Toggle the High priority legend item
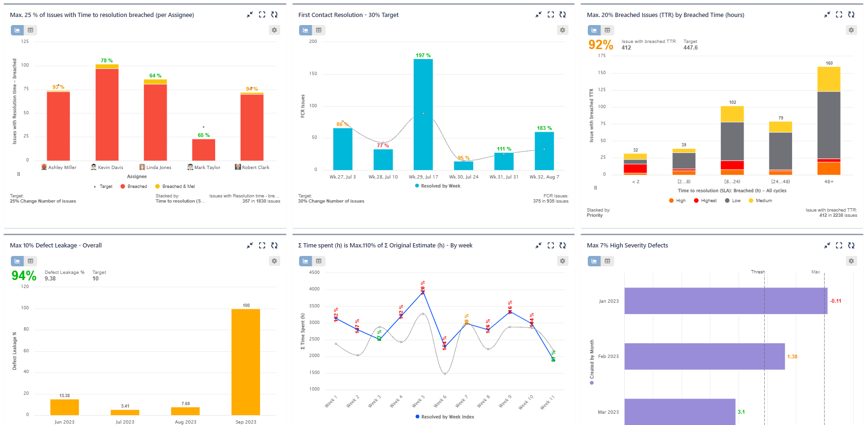The height and width of the screenshot is (425, 868). [677, 201]
